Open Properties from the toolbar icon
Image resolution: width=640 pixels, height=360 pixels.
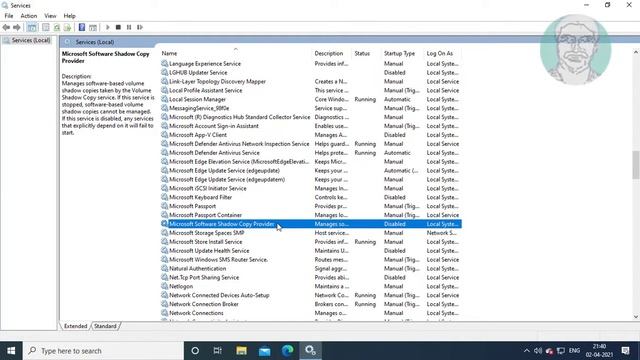coord(46,27)
